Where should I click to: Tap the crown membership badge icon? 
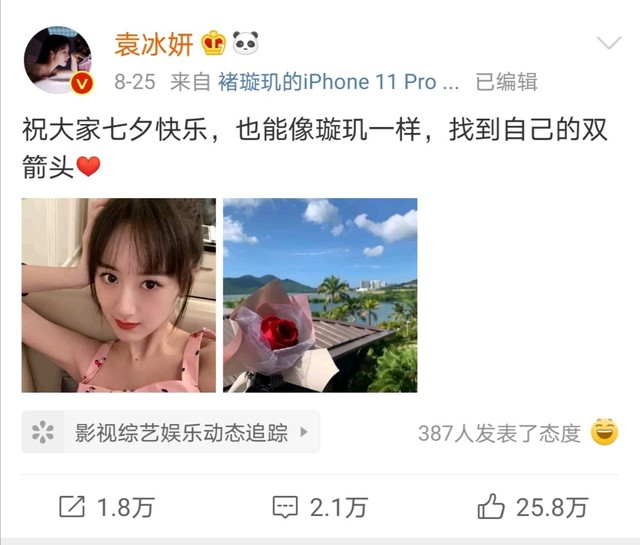tap(213, 43)
